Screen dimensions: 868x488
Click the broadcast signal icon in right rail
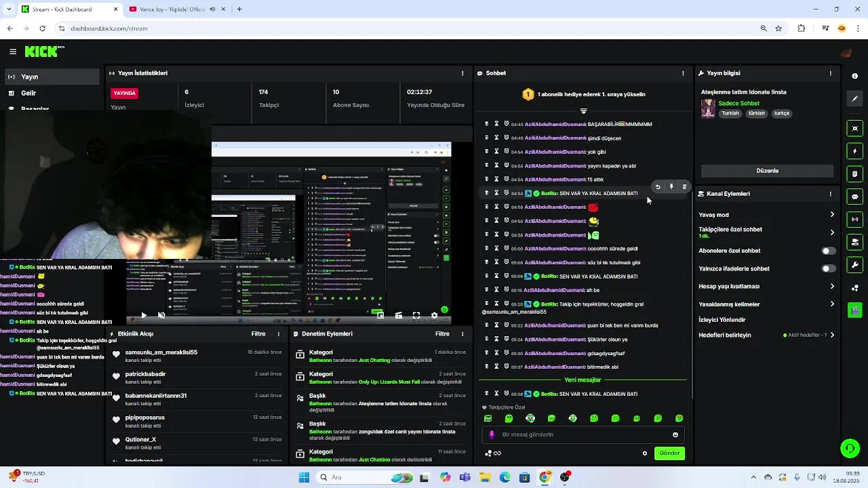tap(854, 220)
